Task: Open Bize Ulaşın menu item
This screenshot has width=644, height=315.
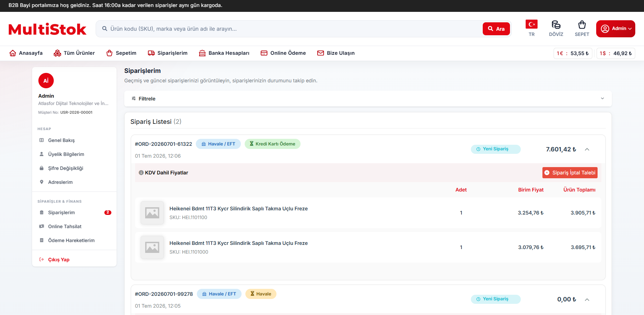Action: point(336,53)
